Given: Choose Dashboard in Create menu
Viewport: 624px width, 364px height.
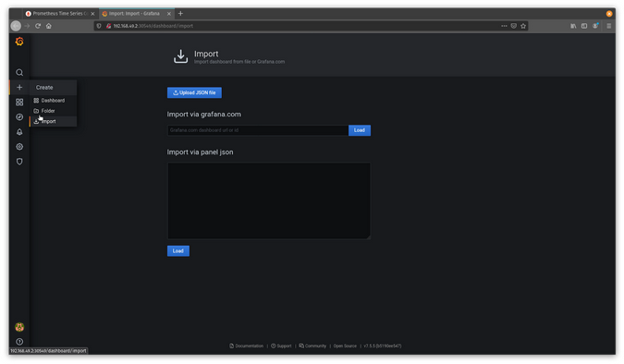Looking at the screenshot, I should click(53, 101).
